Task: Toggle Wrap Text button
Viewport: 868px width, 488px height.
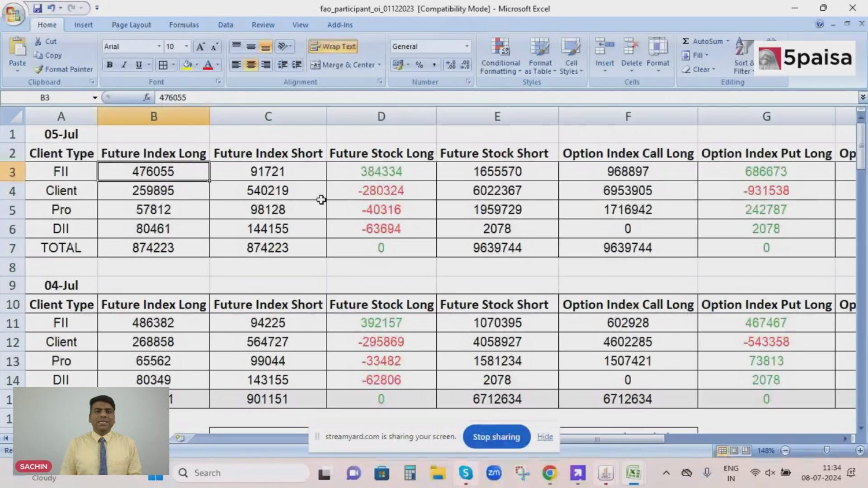Action: coord(334,46)
